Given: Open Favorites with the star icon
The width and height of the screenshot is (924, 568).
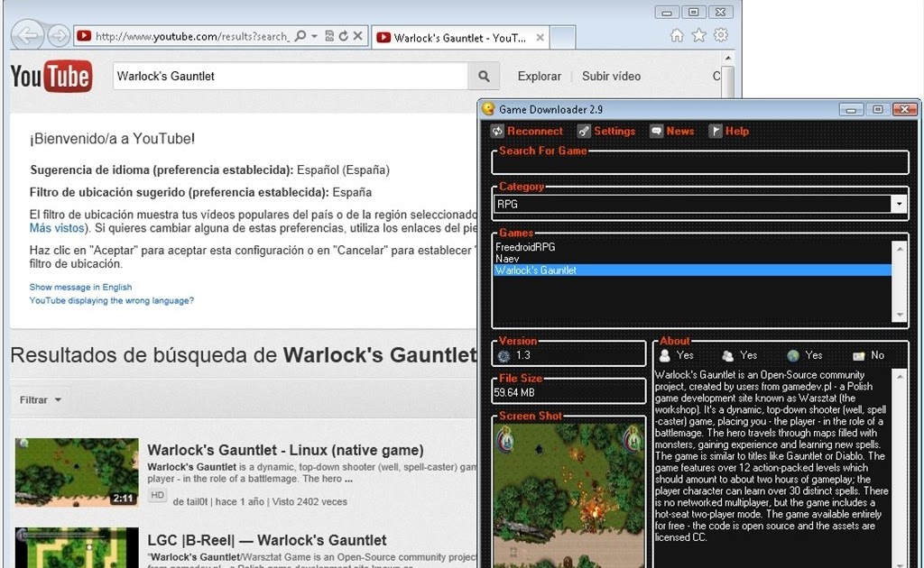Looking at the screenshot, I should [x=699, y=35].
